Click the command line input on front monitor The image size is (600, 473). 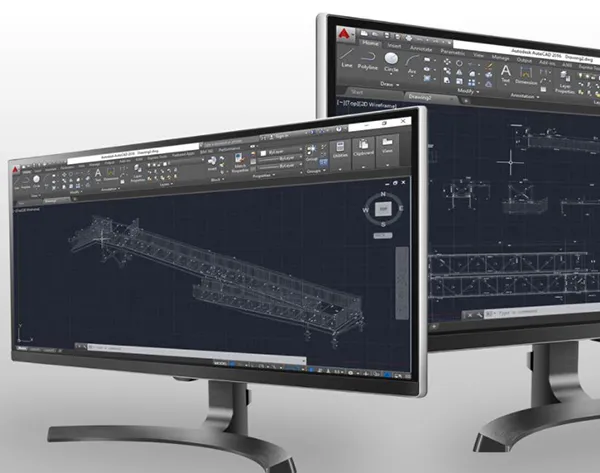point(195,352)
